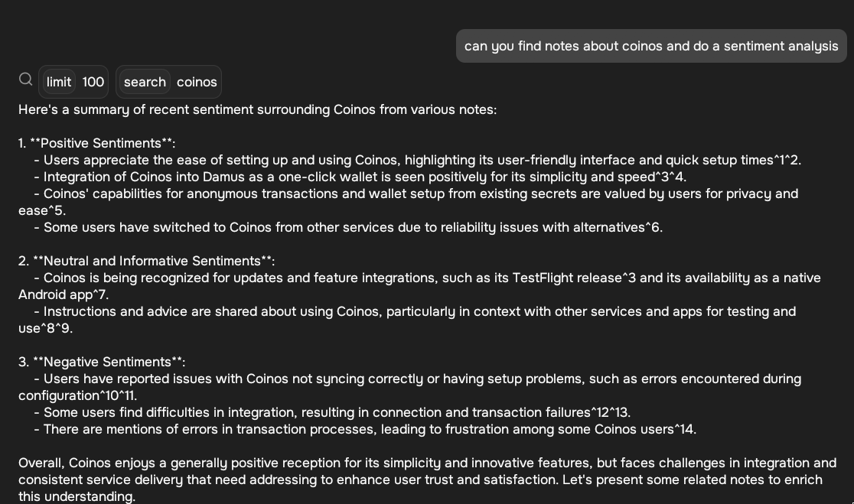Click the 'coinos' search term
Viewport: 854px width, 504px height.
(197, 82)
